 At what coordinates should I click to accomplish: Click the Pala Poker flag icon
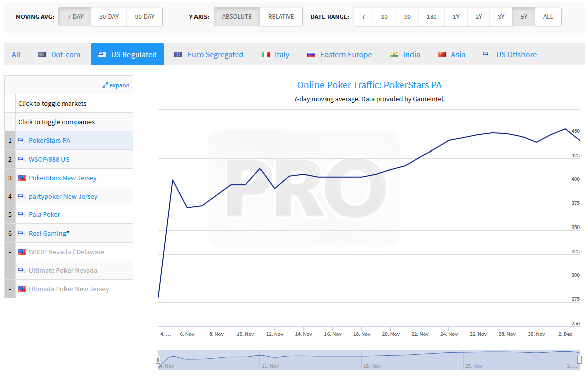click(22, 214)
